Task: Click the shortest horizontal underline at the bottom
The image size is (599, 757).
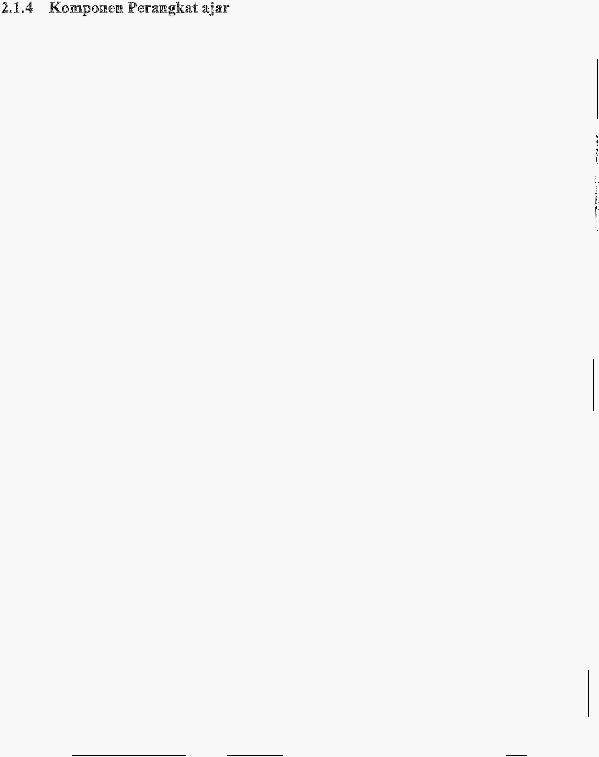Action: (516, 755)
